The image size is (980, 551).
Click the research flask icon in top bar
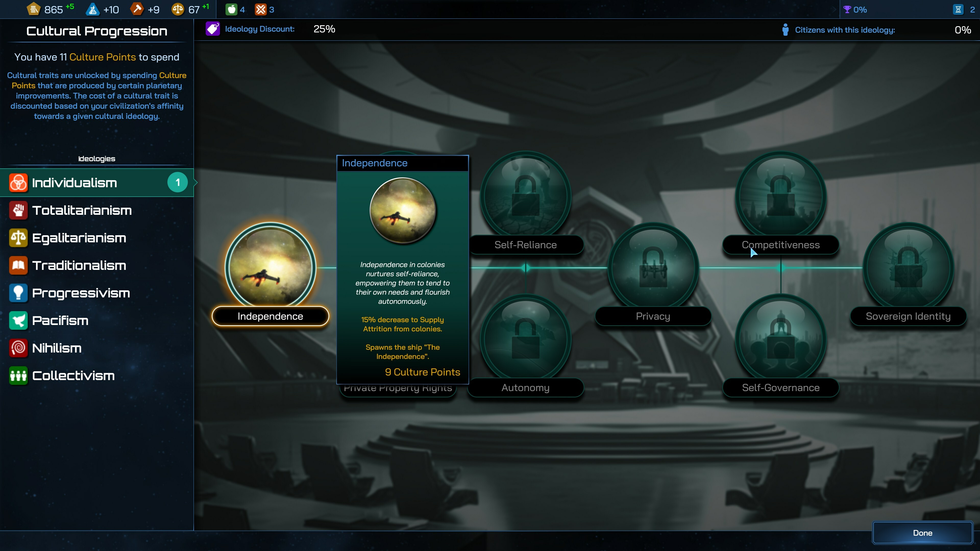(92, 9)
